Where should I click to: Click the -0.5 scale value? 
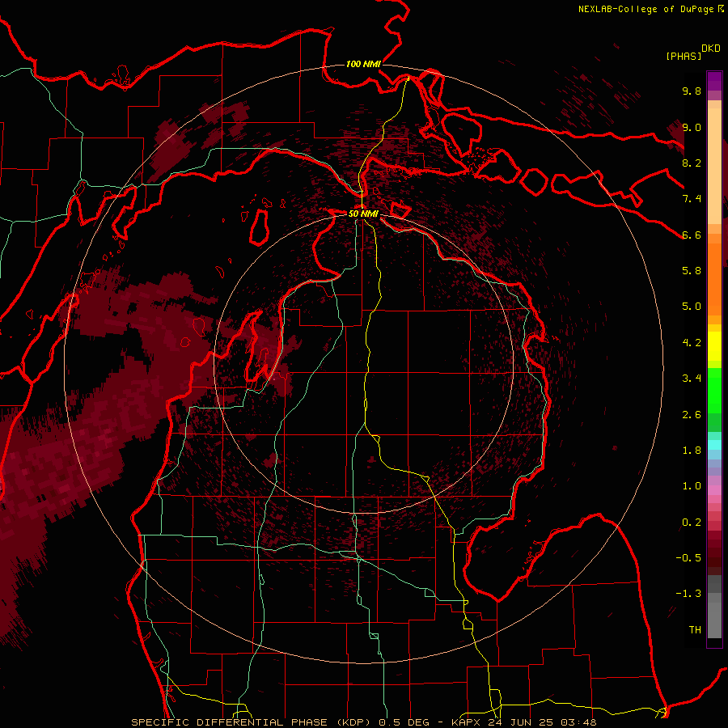(688, 558)
